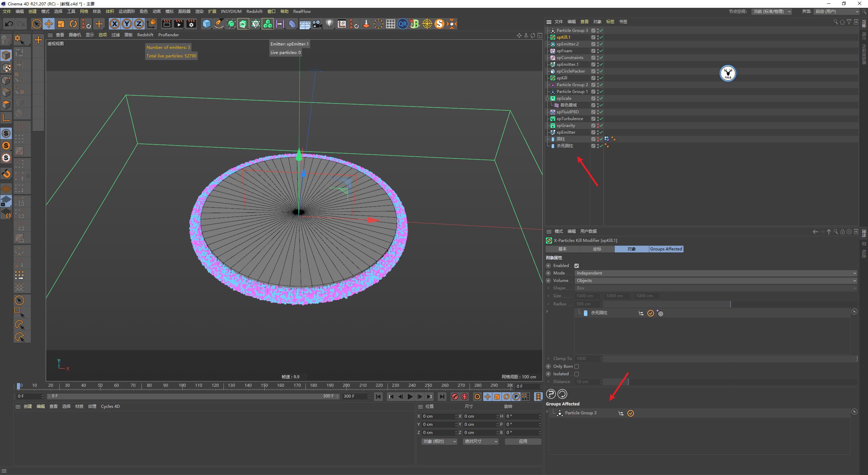The image size is (868, 475).
Task: Click the Live Selection tool icon
Action: click(36, 24)
